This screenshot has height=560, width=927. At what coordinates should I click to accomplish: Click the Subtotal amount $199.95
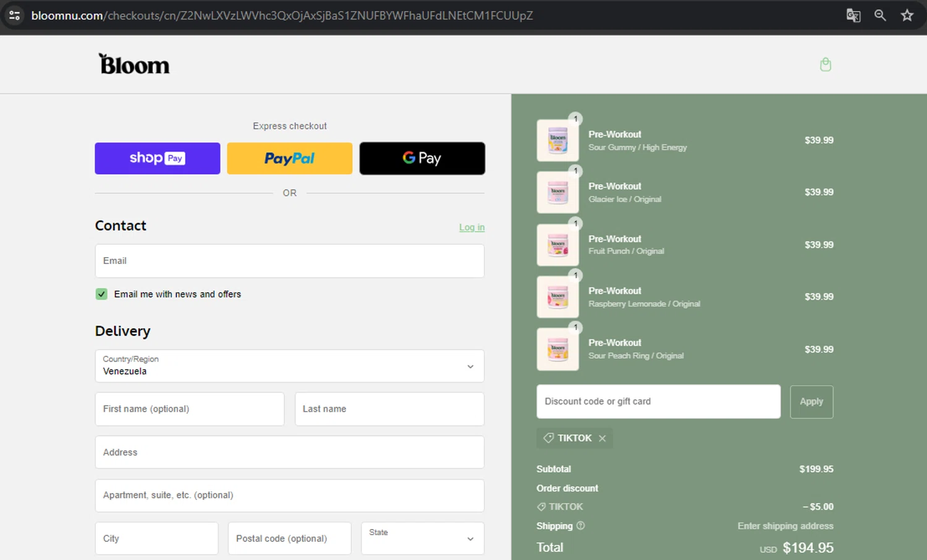pos(816,469)
